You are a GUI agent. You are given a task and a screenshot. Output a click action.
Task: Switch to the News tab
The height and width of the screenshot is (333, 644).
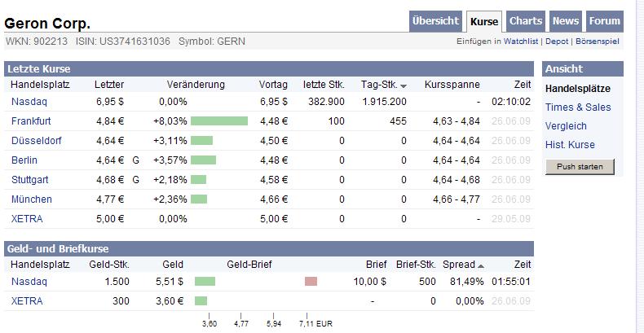(x=566, y=22)
